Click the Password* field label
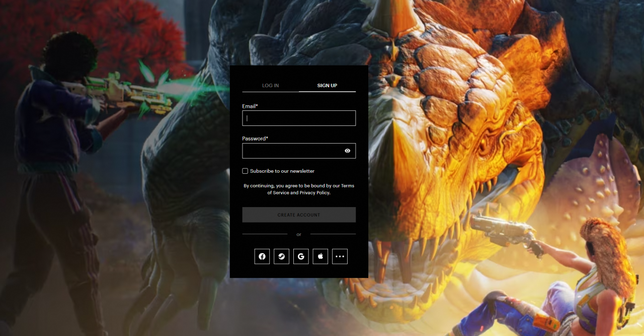The width and height of the screenshot is (644, 336). point(255,139)
